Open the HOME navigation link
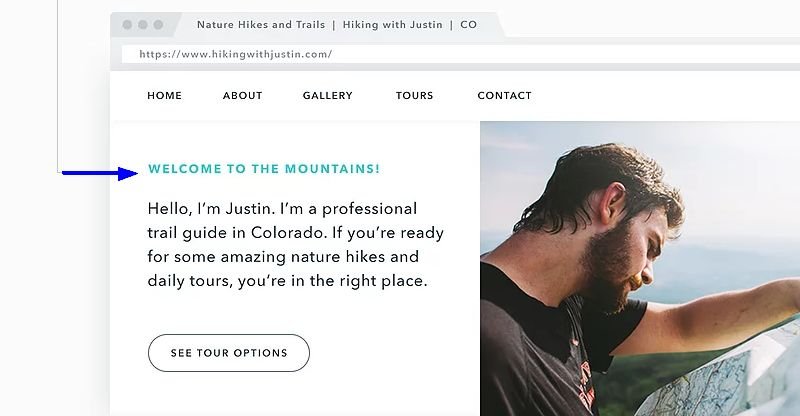This screenshot has height=416, width=800. coord(164,95)
